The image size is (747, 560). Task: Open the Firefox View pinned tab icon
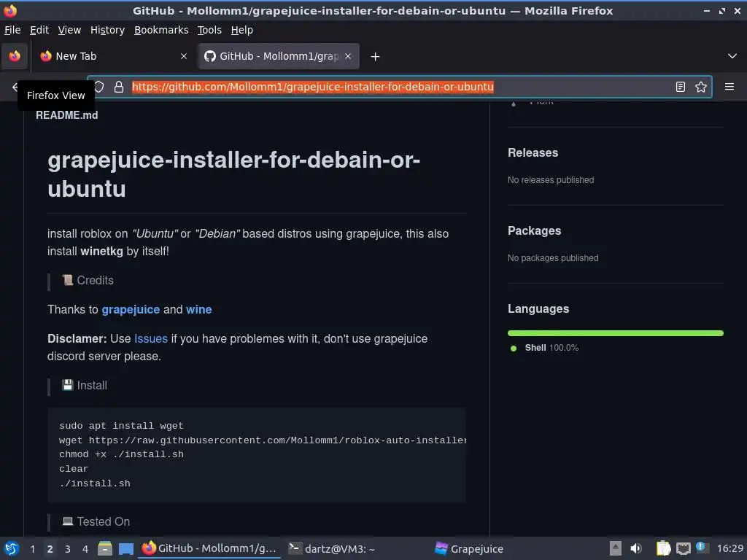click(x=15, y=56)
